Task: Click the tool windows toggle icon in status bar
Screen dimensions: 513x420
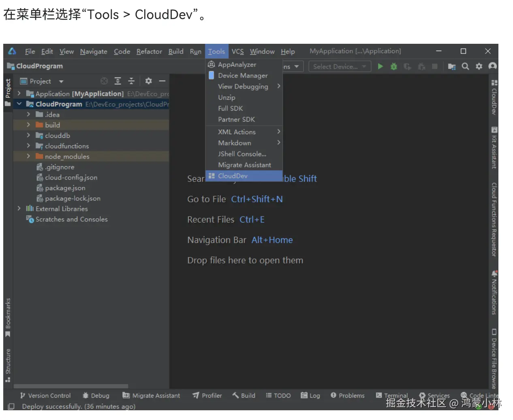Action: 11,406
